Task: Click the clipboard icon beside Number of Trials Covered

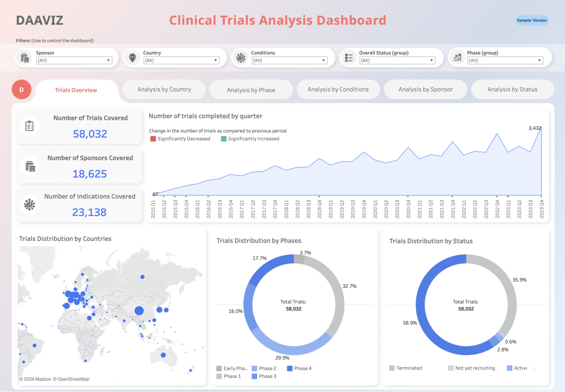Action: click(29, 126)
